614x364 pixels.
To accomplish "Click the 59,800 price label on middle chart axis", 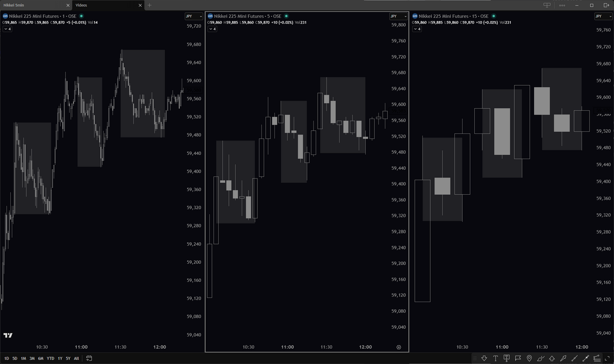I will (398, 25).
